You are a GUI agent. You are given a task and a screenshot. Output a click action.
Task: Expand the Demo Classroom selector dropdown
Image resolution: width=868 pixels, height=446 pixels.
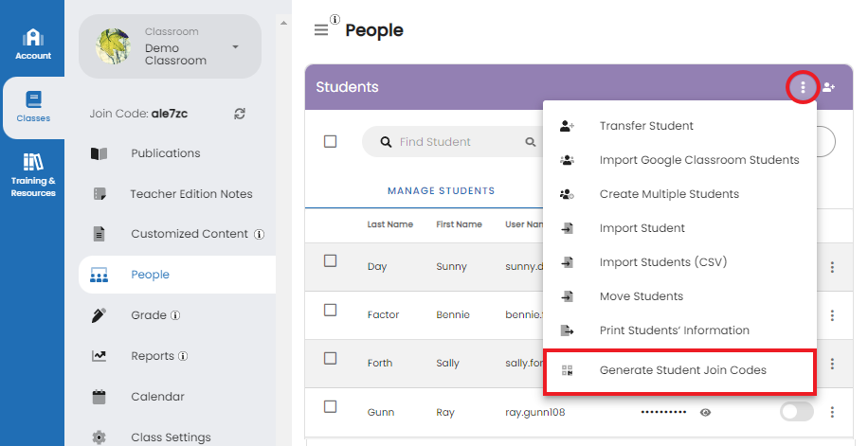pyautogui.click(x=235, y=47)
